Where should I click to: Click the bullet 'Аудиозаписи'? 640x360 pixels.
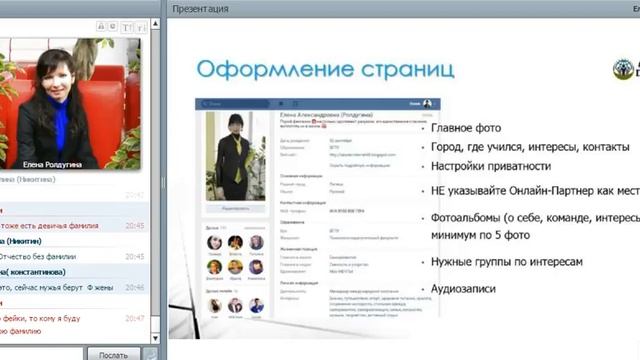tap(463, 289)
